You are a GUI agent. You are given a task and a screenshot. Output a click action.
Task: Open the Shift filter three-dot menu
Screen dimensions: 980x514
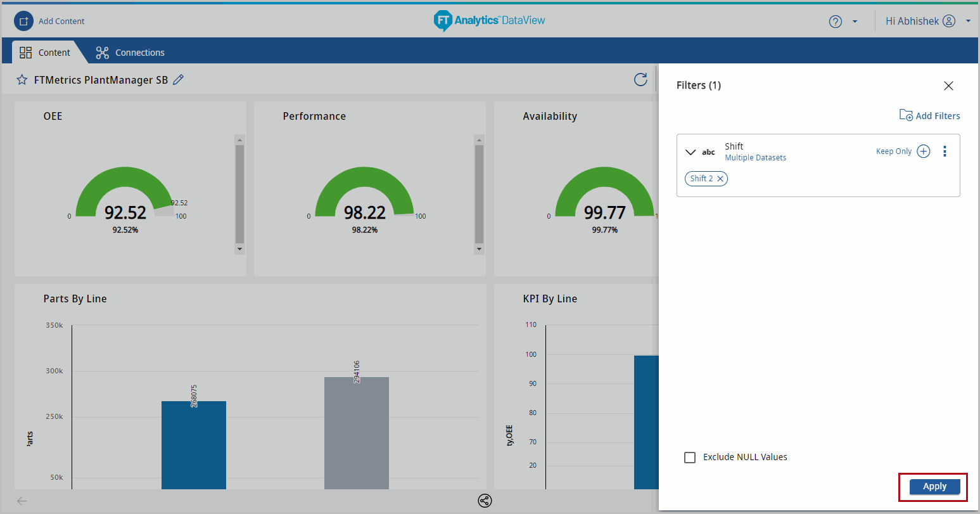[x=945, y=151]
